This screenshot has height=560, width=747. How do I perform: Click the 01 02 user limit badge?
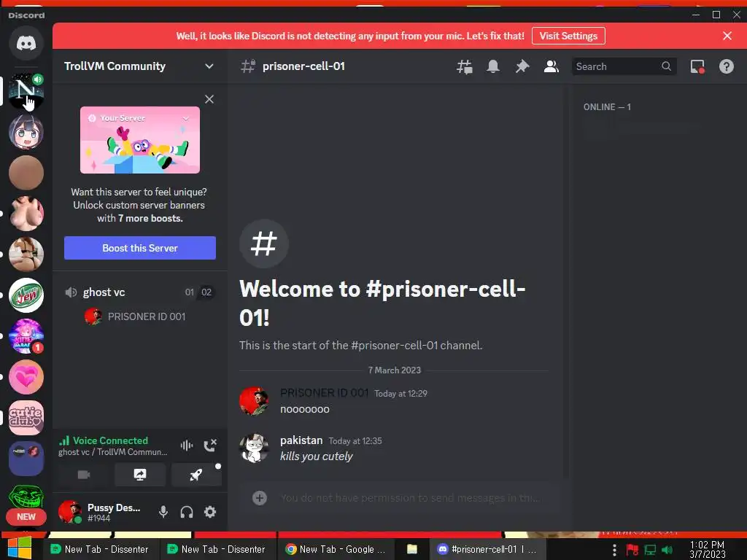(198, 292)
